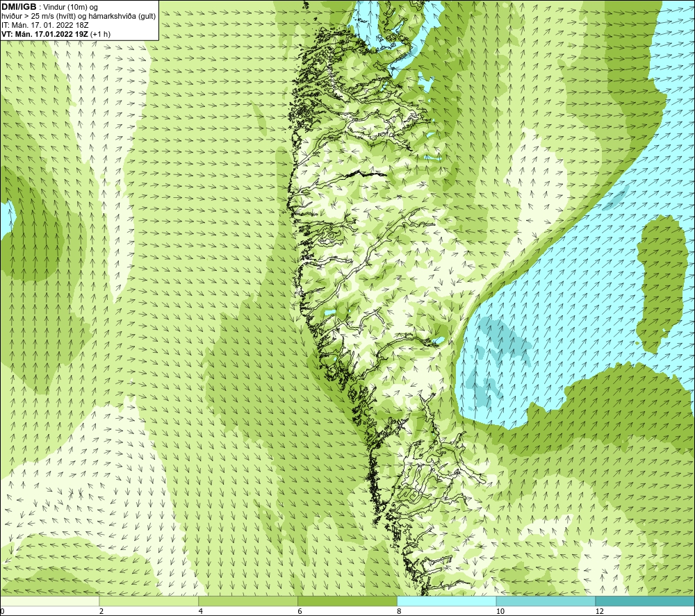
Task: Click the DMI/IGB title text
Action: pyautogui.click(x=19, y=7)
